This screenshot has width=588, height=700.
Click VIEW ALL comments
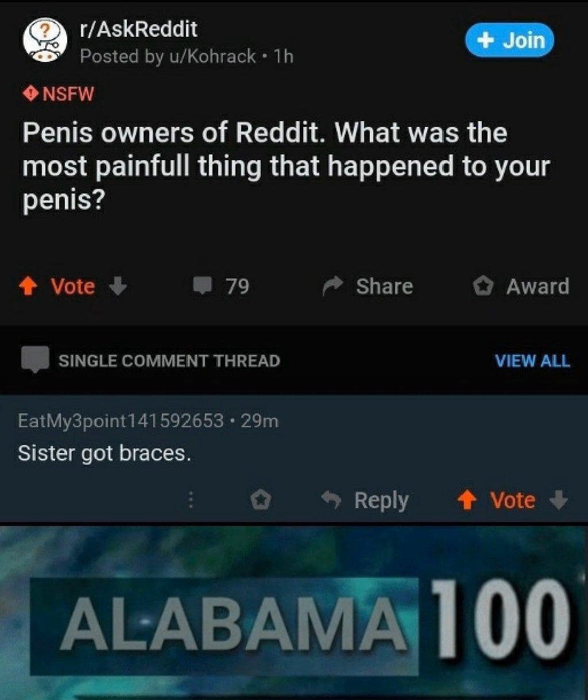point(532,361)
